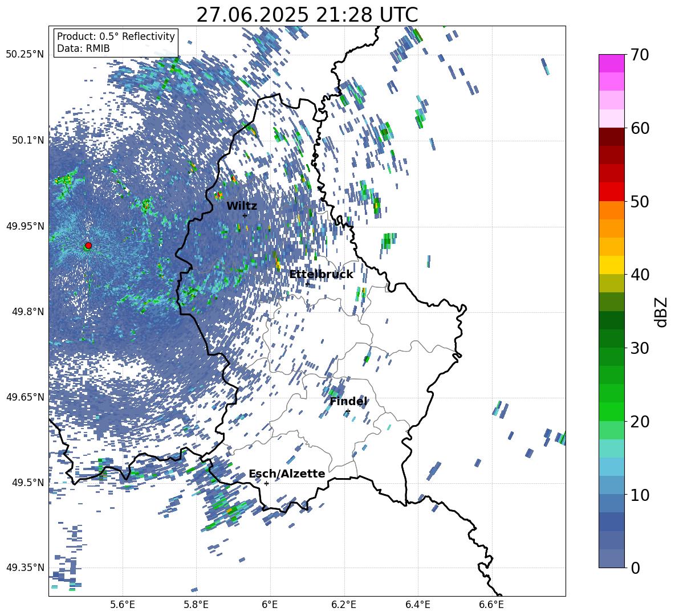Click the 70 dBZ colorbar label
Viewport: 675px width, 616px height.
pyautogui.click(x=640, y=55)
